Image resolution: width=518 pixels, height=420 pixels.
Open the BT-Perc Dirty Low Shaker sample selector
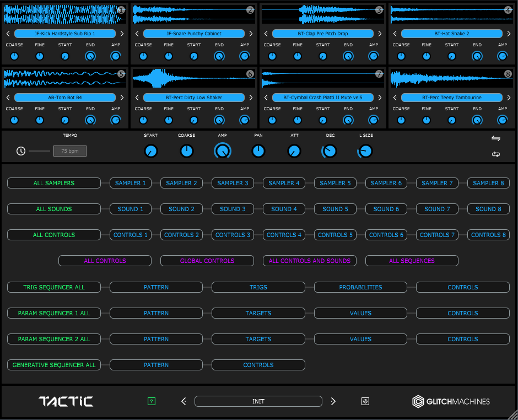(194, 98)
